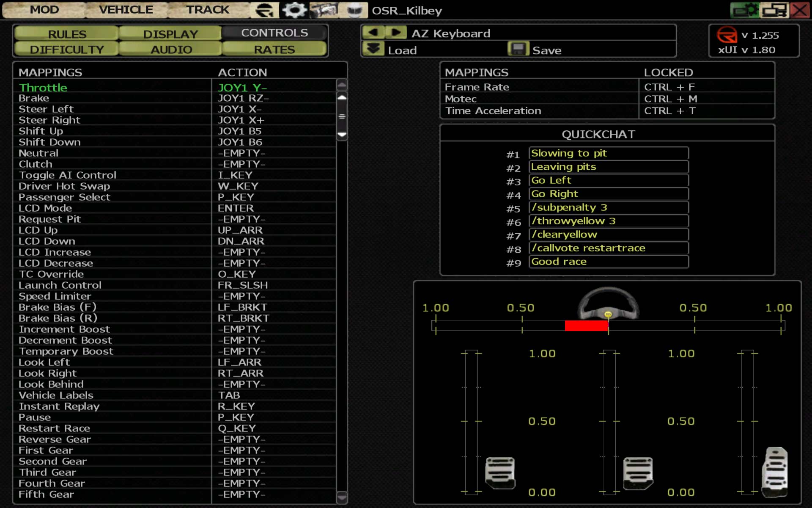The height and width of the screenshot is (508, 812).
Task: Click the driver helmet icon
Action: point(354,10)
